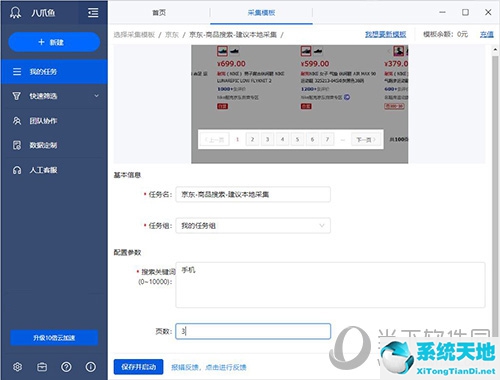The height and width of the screenshot is (380, 500).
Task: Click the 充值 recharge link
Action: pos(487,34)
